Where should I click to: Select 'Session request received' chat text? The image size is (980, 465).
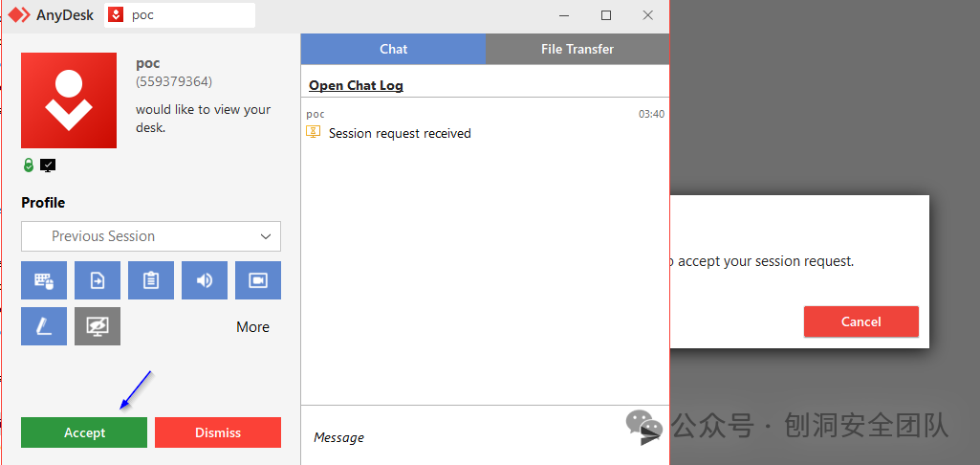(400, 133)
